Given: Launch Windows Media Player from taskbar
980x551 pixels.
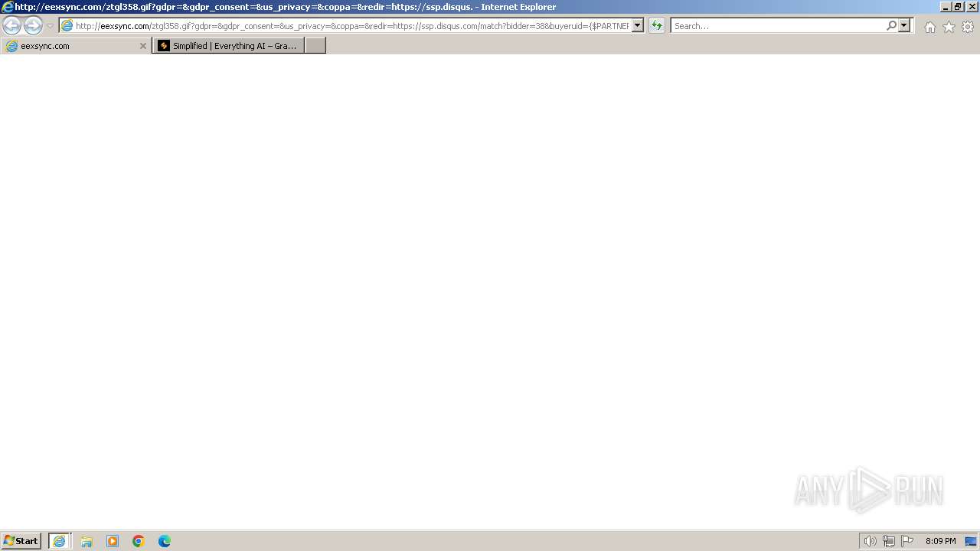Looking at the screenshot, I should pyautogui.click(x=113, y=541).
